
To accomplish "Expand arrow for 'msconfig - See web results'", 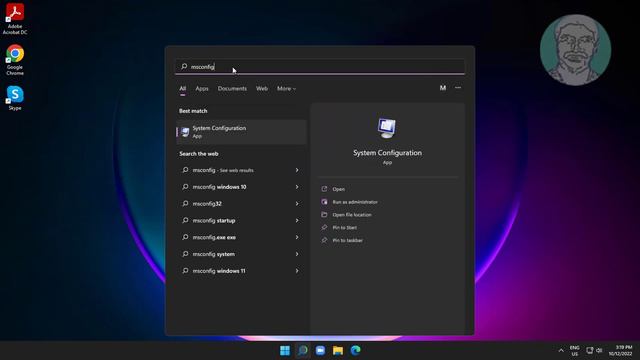I will (x=297, y=170).
